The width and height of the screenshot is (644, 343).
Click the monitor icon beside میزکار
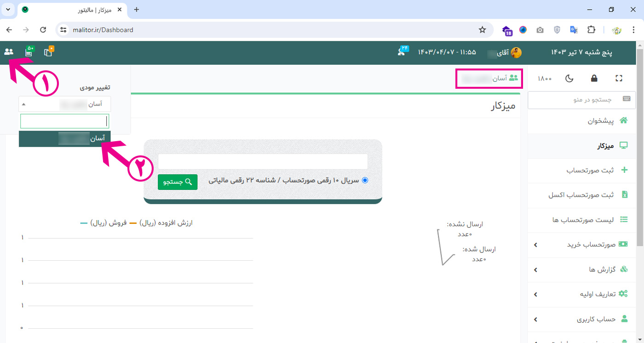click(x=624, y=146)
